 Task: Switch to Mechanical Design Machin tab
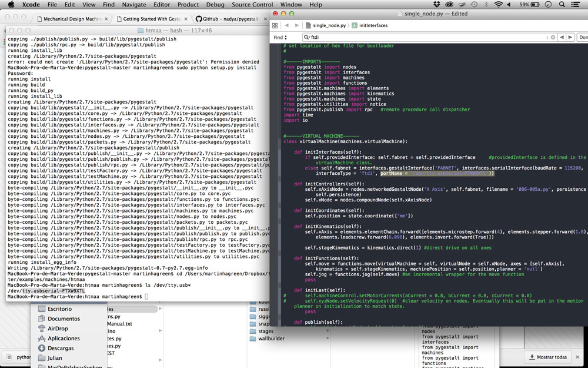[71, 19]
